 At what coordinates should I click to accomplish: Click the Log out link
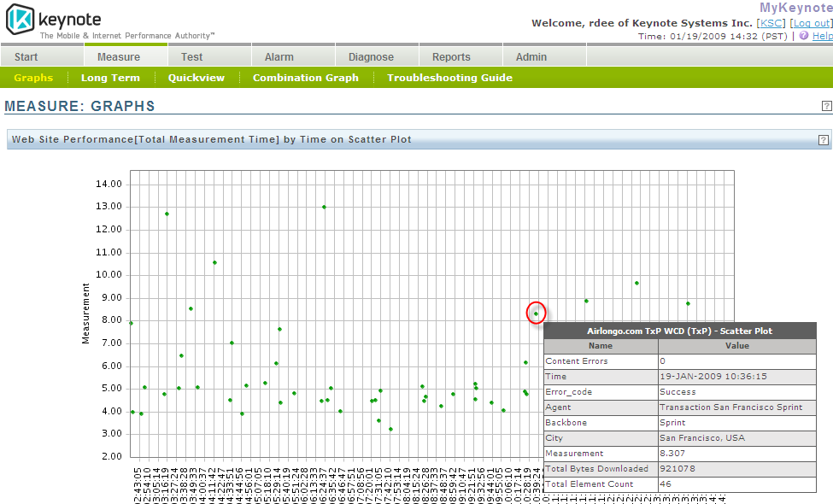pos(812,23)
